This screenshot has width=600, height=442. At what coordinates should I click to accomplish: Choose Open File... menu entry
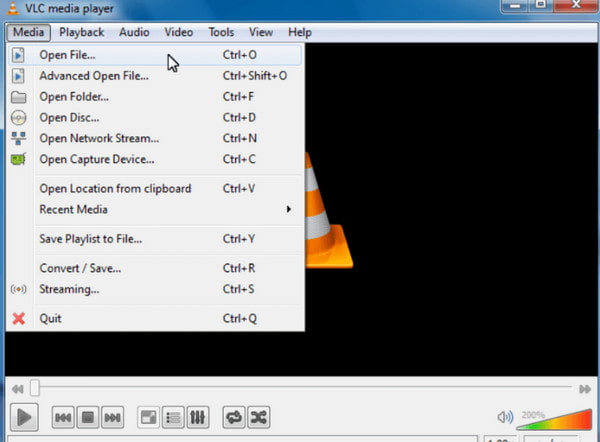tap(155, 55)
